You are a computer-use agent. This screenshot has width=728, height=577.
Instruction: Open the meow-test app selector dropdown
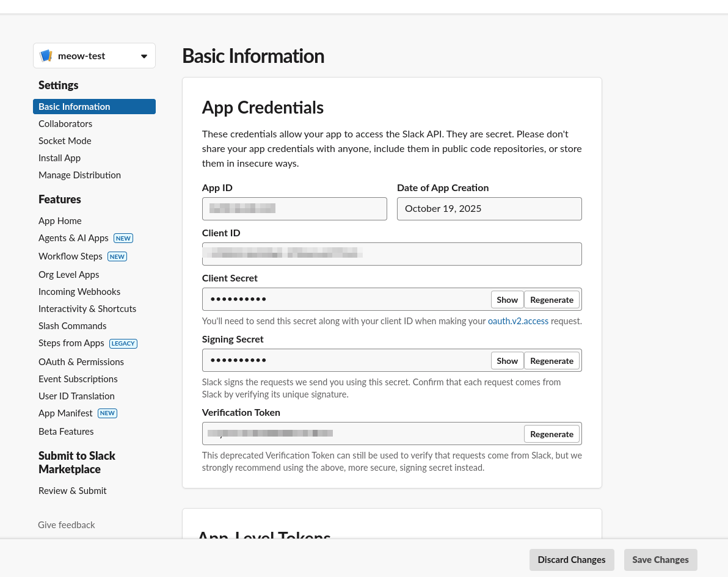144,56
